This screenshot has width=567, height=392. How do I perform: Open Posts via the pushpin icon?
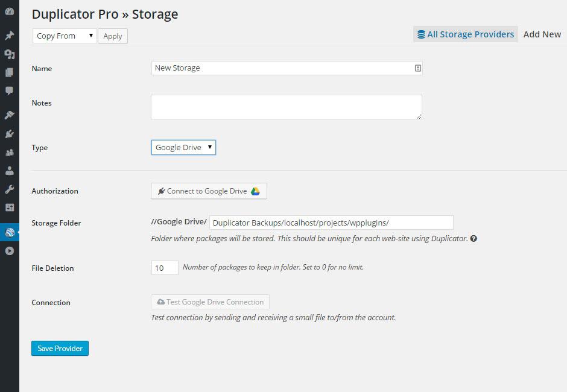point(9,36)
